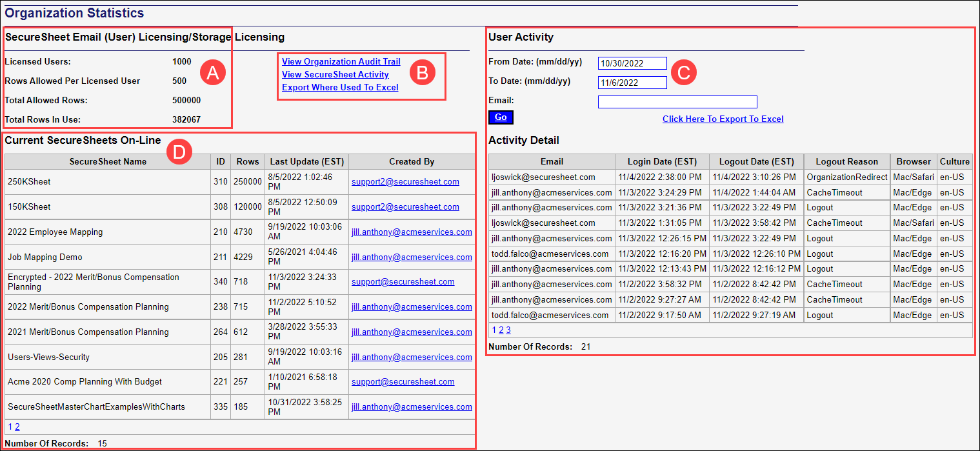Open page 2 of Activity Detail

(x=501, y=330)
